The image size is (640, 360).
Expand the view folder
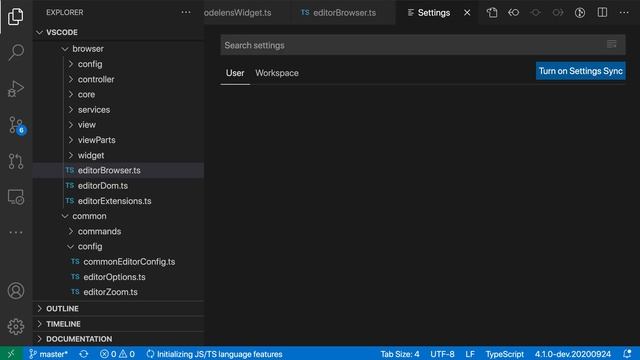[x=118, y=124]
